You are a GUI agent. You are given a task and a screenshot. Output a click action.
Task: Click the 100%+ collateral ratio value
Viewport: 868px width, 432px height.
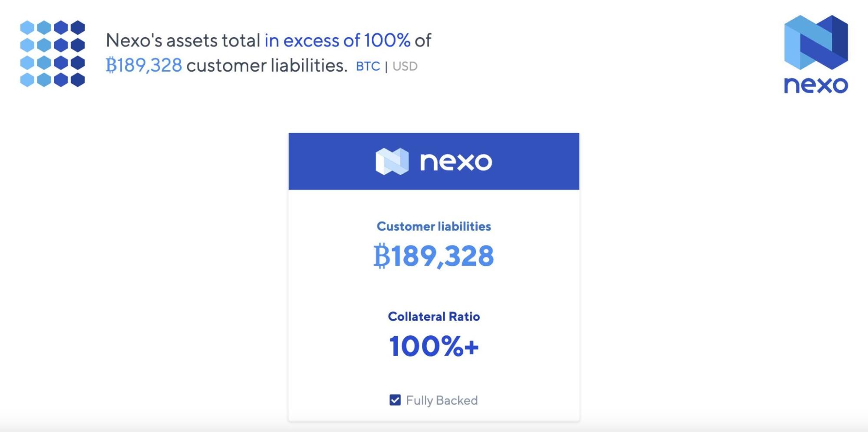[x=434, y=346]
